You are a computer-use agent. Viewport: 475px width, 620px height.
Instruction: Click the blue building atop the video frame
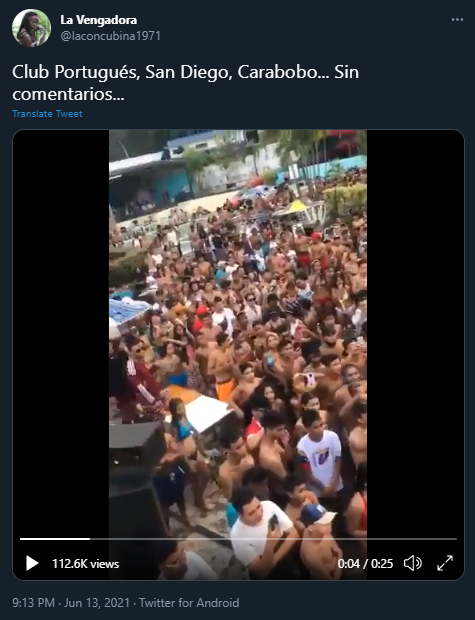[x=150, y=186]
